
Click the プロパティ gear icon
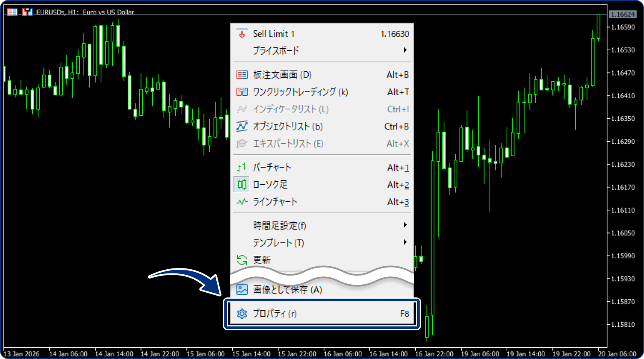tap(242, 313)
